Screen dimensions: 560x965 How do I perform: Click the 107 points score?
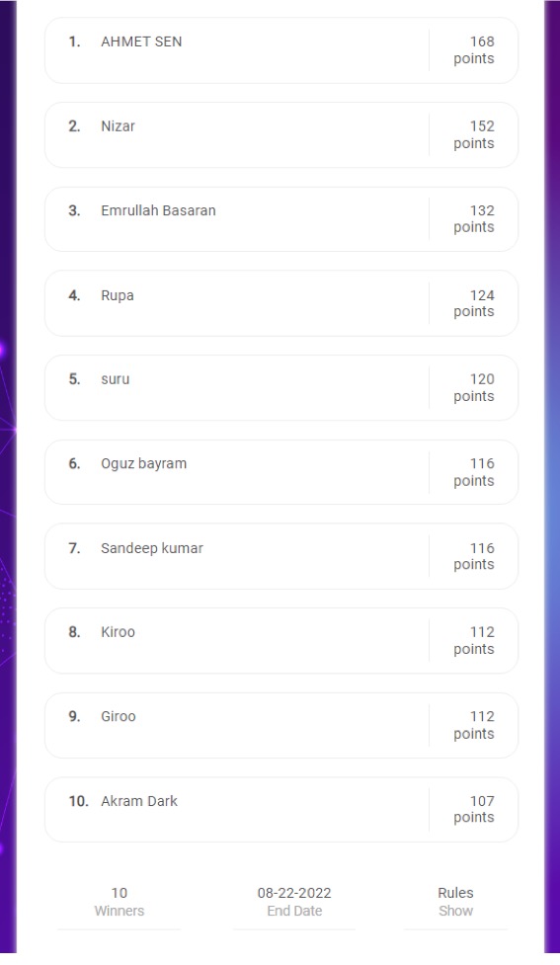click(474, 809)
